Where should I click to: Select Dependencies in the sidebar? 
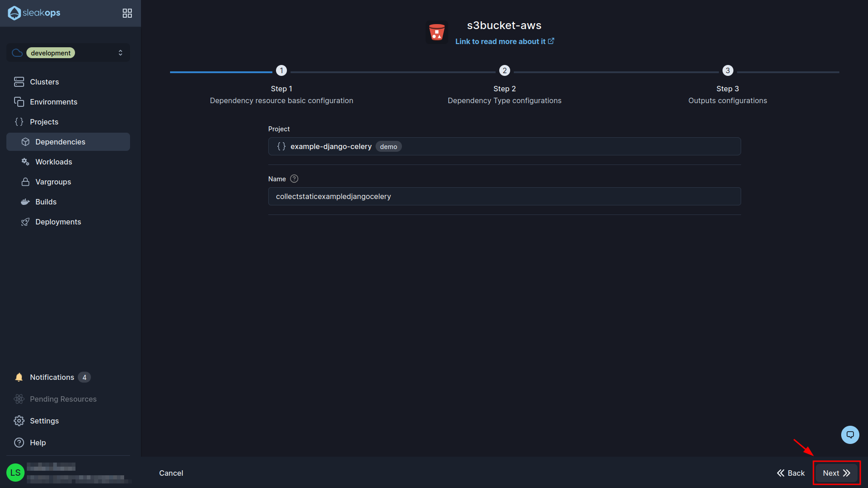click(68, 142)
